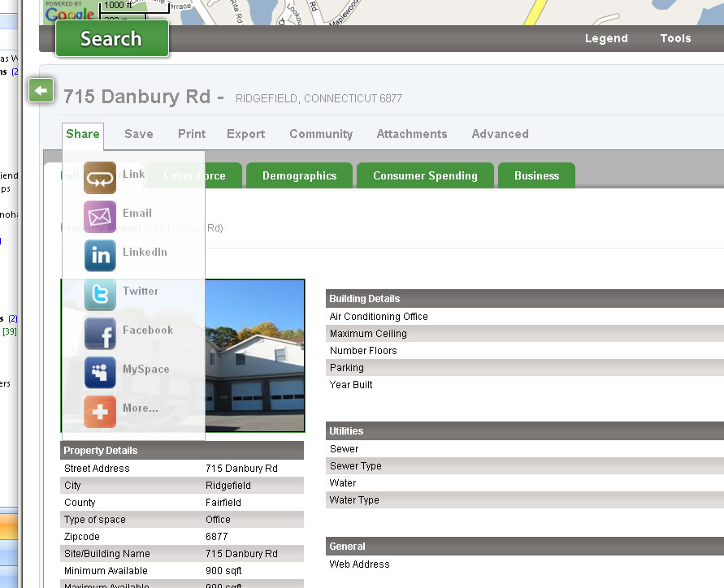
Task: Click the Sewer row
Action: pyautogui.click(x=525, y=449)
